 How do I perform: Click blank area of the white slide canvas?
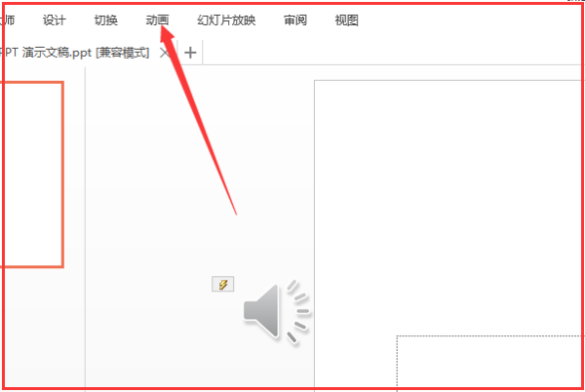click(x=448, y=205)
